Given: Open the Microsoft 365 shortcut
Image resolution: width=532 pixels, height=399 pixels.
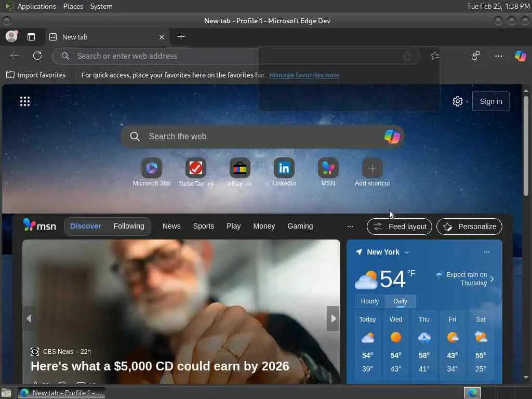Looking at the screenshot, I should click(151, 172).
